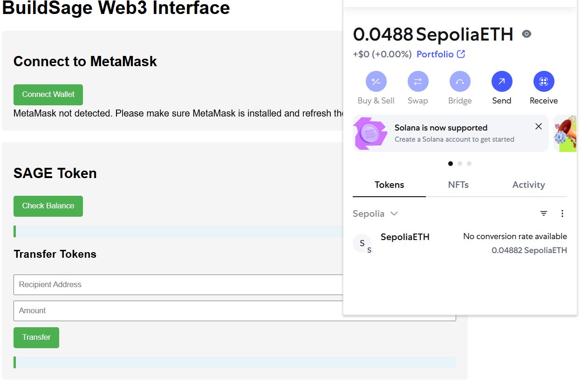Focus the Recipient Address field
The image size is (588, 385).
click(x=178, y=285)
